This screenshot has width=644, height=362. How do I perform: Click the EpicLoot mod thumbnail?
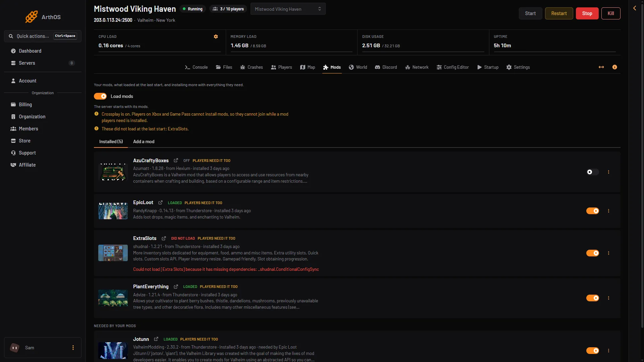(113, 211)
